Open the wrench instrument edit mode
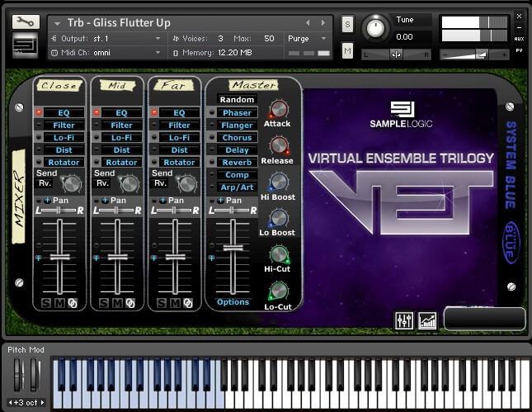 coord(26,22)
